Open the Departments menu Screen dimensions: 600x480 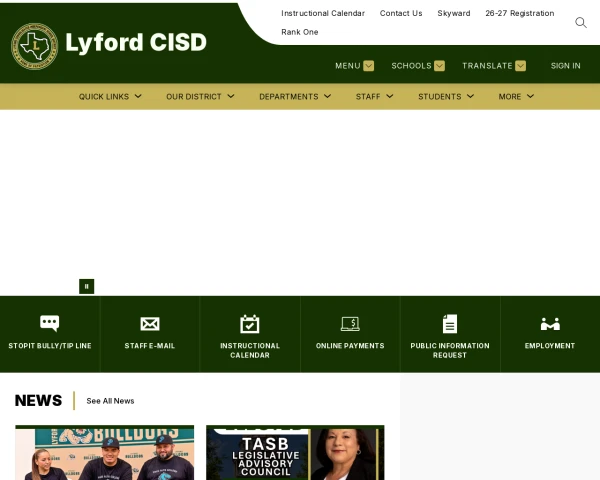click(295, 96)
